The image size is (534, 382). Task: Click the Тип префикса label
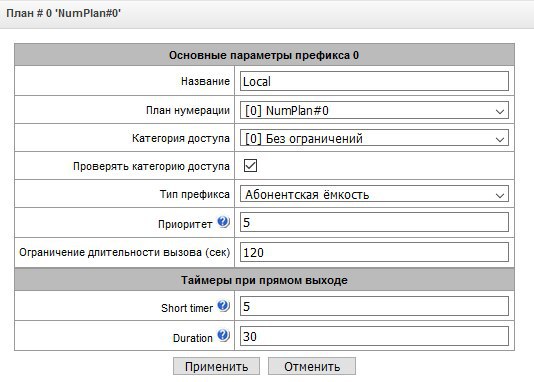(195, 194)
